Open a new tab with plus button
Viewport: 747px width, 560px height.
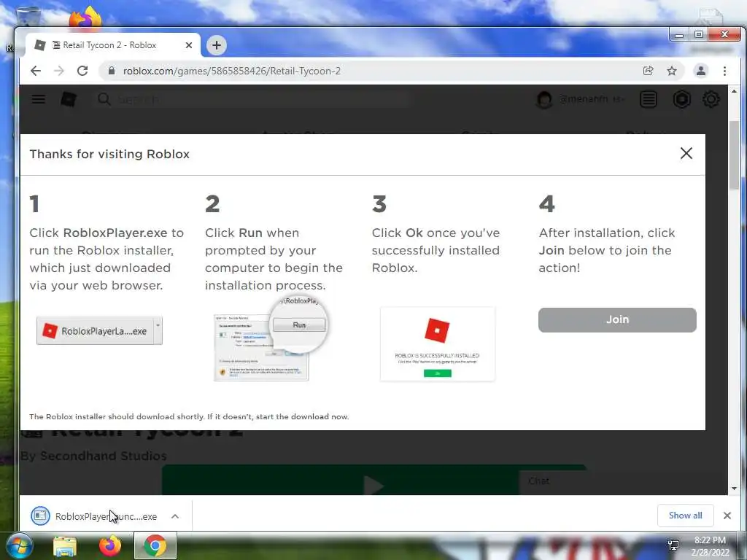[216, 45]
